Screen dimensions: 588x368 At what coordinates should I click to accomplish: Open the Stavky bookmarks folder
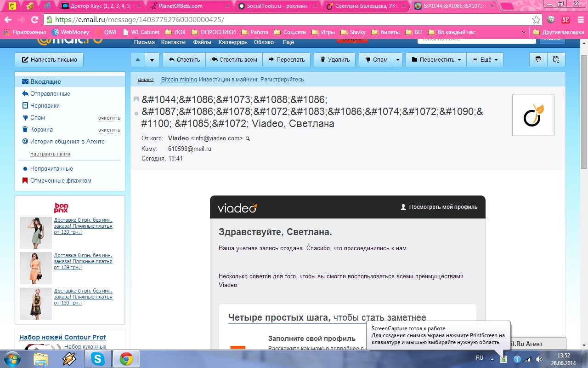click(x=353, y=32)
